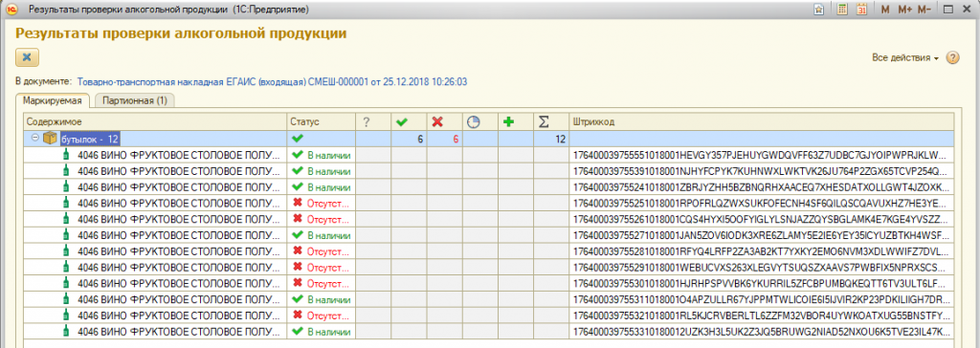Open the help question mark icon

(952, 57)
